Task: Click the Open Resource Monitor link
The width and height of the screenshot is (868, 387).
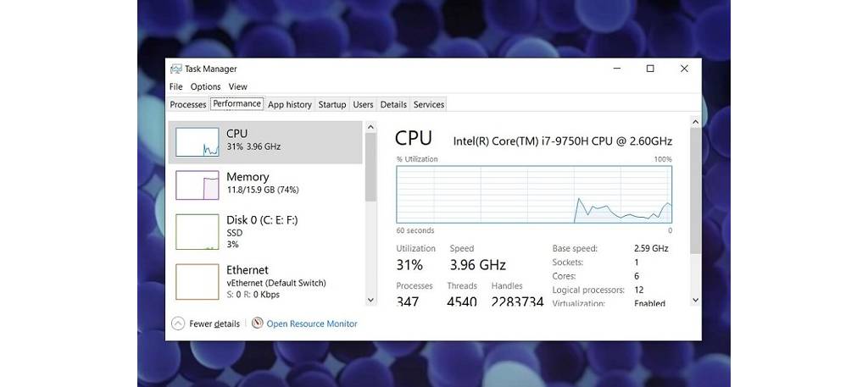Action: pos(312,323)
